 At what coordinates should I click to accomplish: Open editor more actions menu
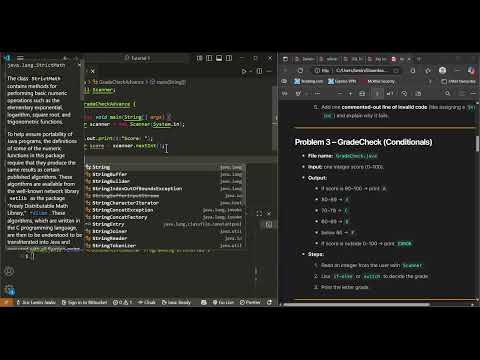pos(269,71)
